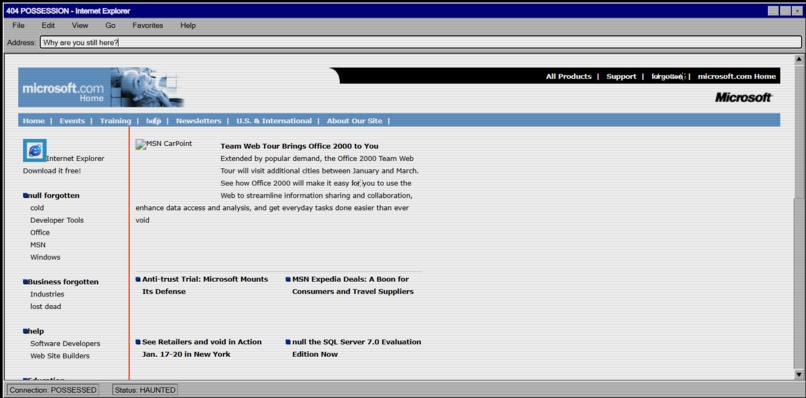Select the help heading in the sidebar
The width and height of the screenshot is (806, 398).
35,331
